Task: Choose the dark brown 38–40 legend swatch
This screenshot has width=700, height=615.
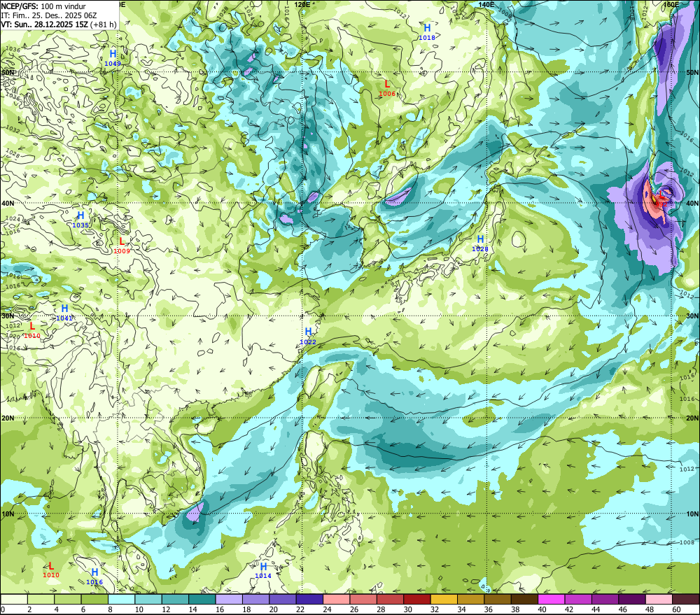Action: [524, 599]
